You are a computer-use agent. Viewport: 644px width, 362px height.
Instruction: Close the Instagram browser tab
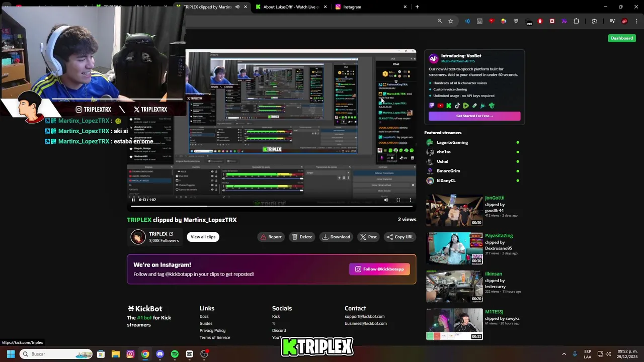click(x=405, y=7)
